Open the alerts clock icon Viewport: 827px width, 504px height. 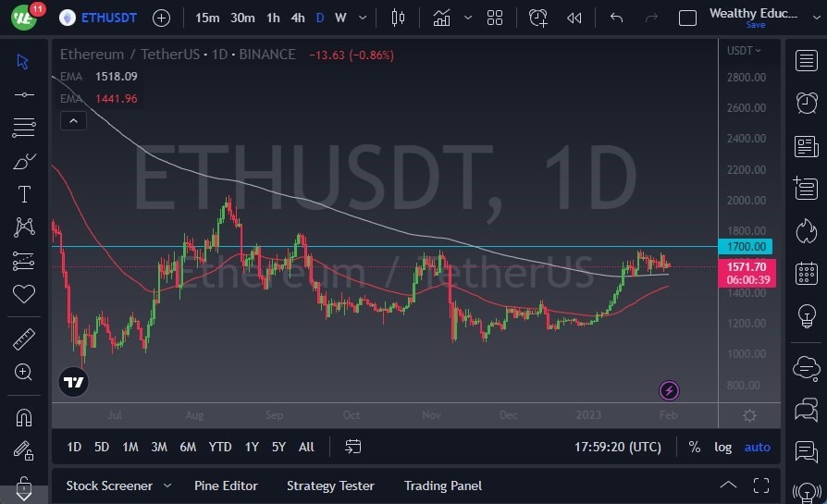pyautogui.click(x=807, y=103)
